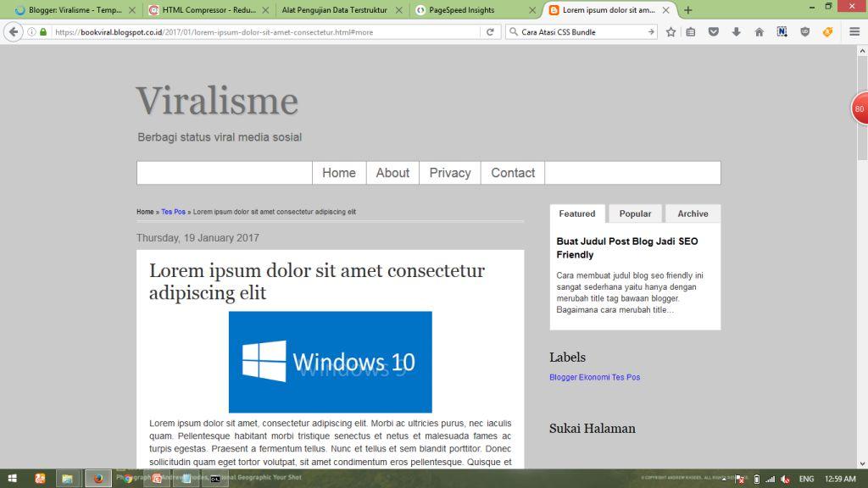This screenshot has width=868, height=488.
Task: Open the Privacy navigation menu item
Action: [x=450, y=173]
